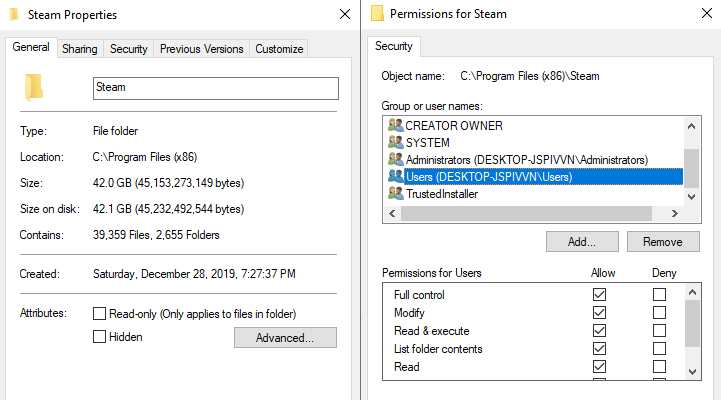This screenshot has height=400, width=721.
Task: Select SYSTEM in the user list
Action: pyautogui.click(x=427, y=143)
